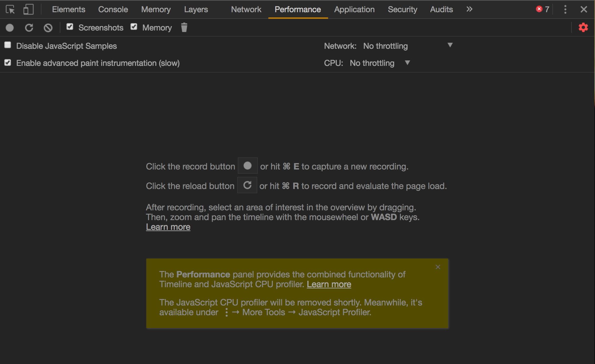Dismiss the yellow Performance panel notice
The image size is (595, 364).
[x=438, y=267]
